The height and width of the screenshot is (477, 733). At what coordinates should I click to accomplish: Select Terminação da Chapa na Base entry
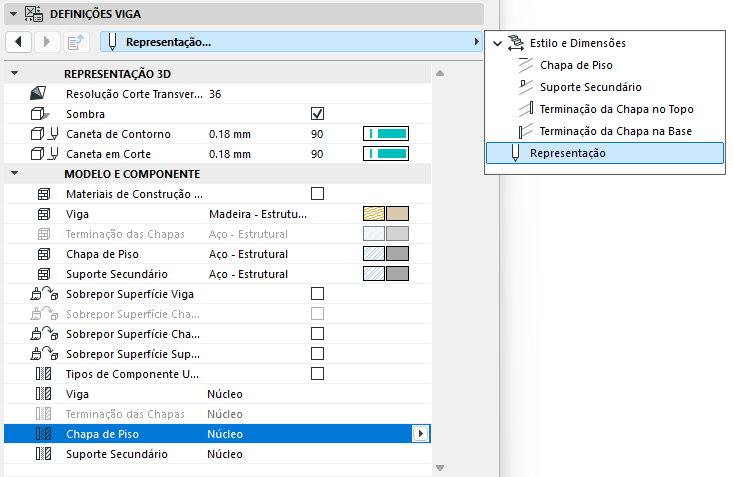[x=615, y=131]
